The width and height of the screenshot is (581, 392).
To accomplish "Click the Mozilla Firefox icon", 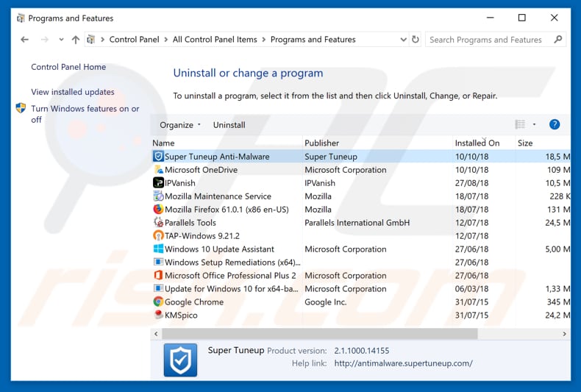I will pyautogui.click(x=158, y=210).
